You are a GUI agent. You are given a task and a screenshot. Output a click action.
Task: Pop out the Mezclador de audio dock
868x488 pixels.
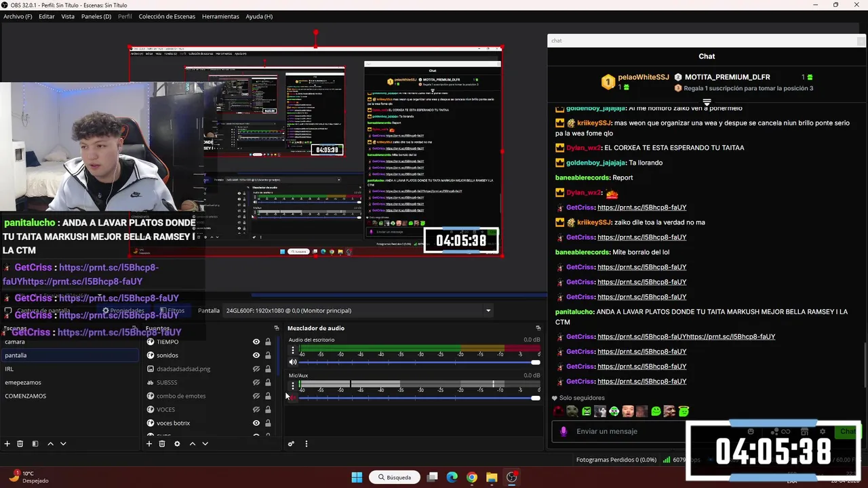pos(538,328)
